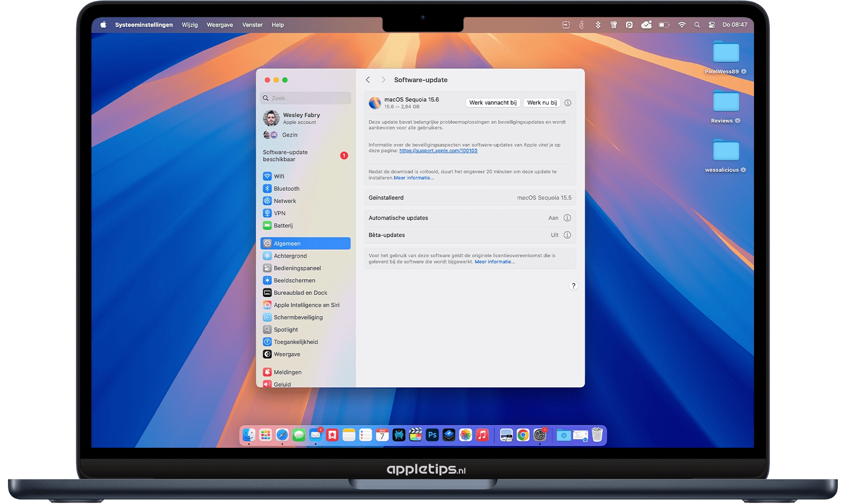Click the Wi-Fi status menu bar icon
This screenshot has height=504, width=849.
682,25
